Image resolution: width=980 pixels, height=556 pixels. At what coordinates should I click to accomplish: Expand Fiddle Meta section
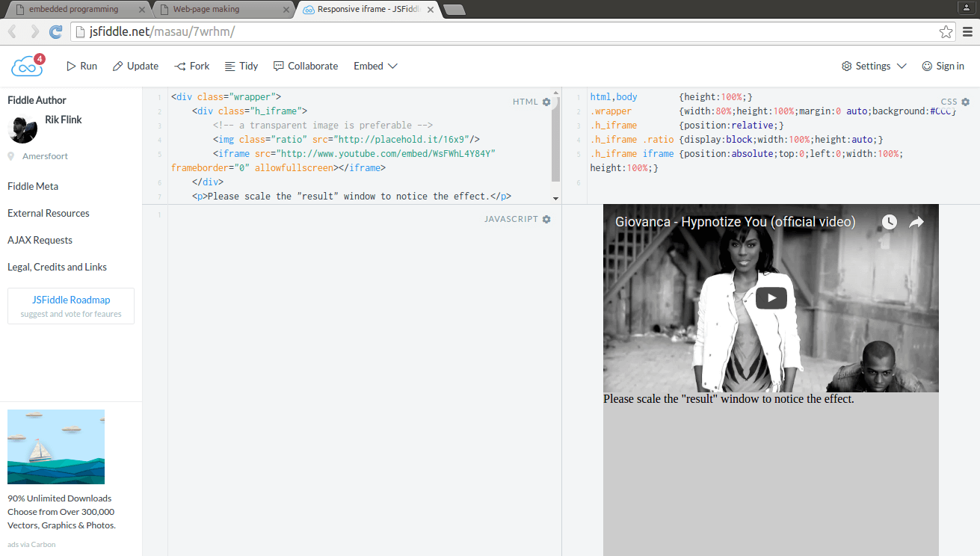[x=33, y=186]
